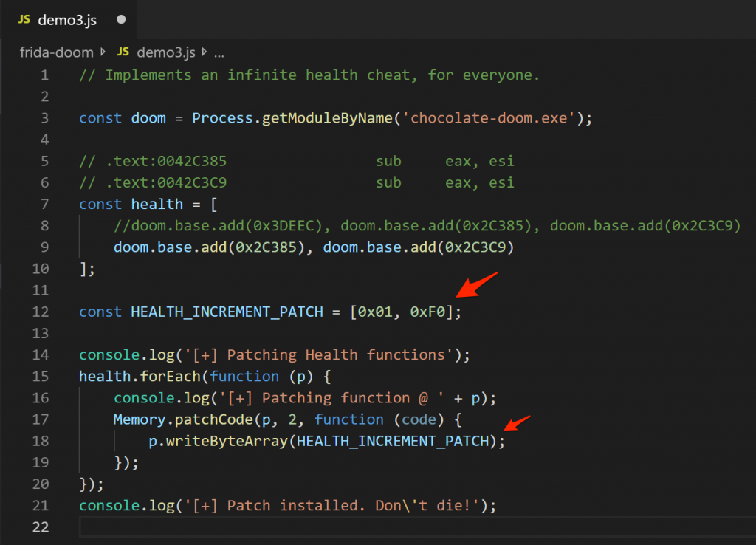Viewport: 756px width, 545px height.
Task: Click the JS icon in the breadcrumb bar
Action: pyautogui.click(x=123, y=52)
